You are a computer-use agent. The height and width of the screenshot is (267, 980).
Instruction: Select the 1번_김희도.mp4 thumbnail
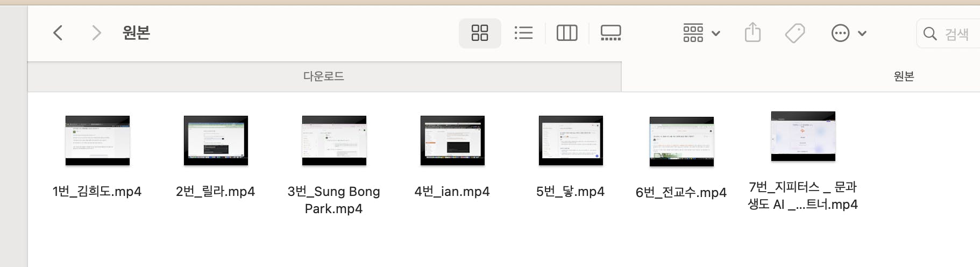tap(97, 140)
